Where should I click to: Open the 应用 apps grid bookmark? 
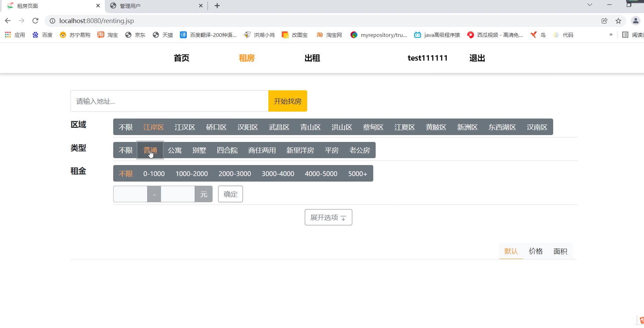click(15, 35)
